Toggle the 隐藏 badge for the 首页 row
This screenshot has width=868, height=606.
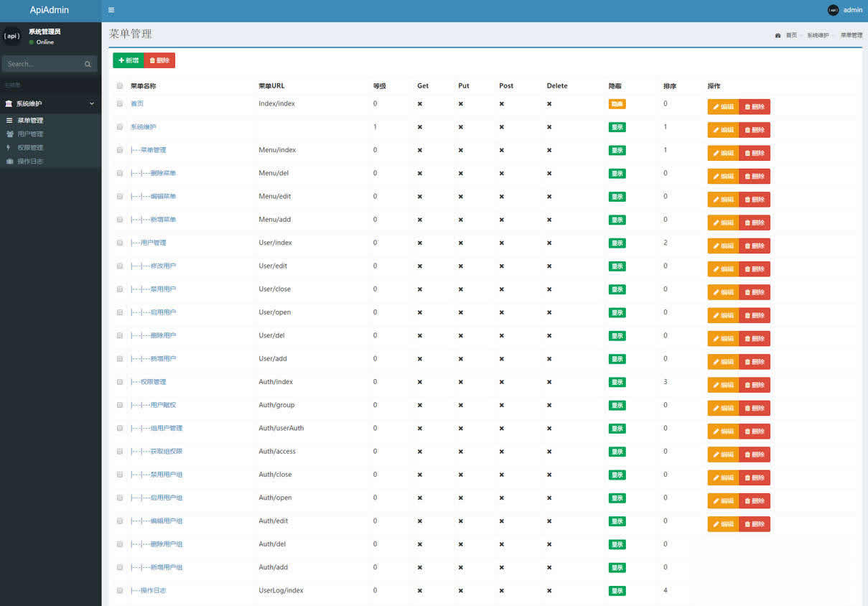(617, 104)
